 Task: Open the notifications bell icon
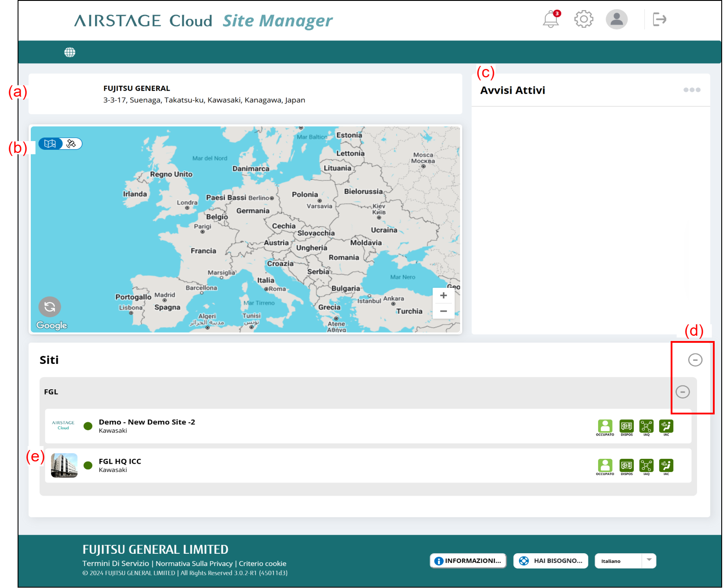point(551,20)
